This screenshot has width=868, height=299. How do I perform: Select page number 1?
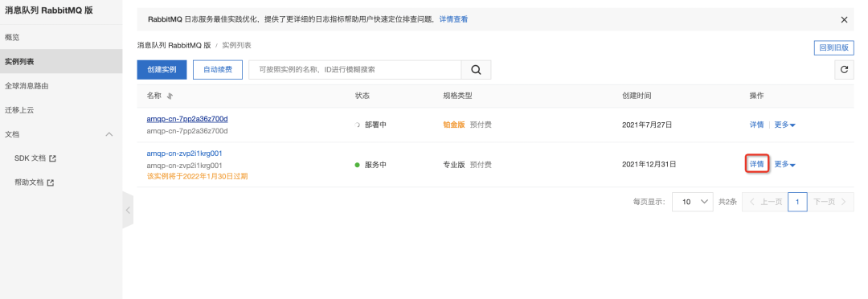pyautogui.click(x=798, y=202)
